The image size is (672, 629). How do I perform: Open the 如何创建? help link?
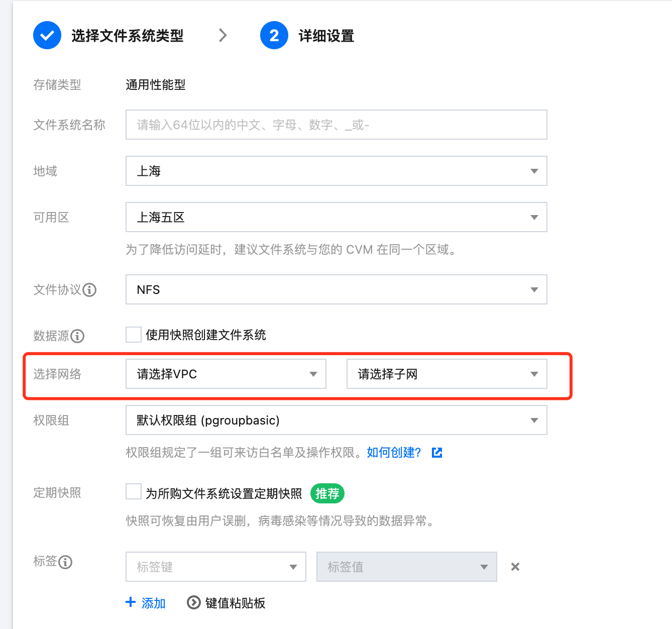(394, 453)
